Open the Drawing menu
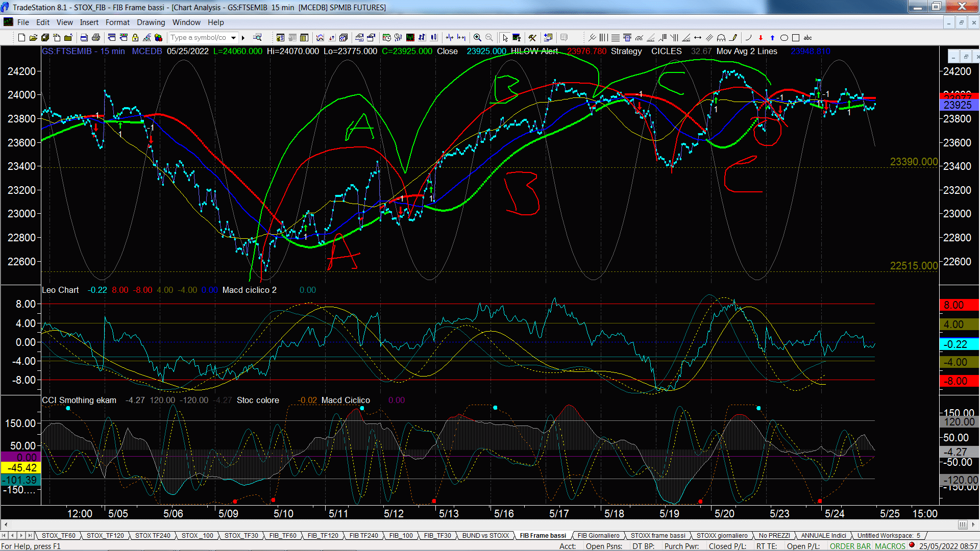Image resolution: width=980 pixels, height=551 pixels. click(151, 22)
